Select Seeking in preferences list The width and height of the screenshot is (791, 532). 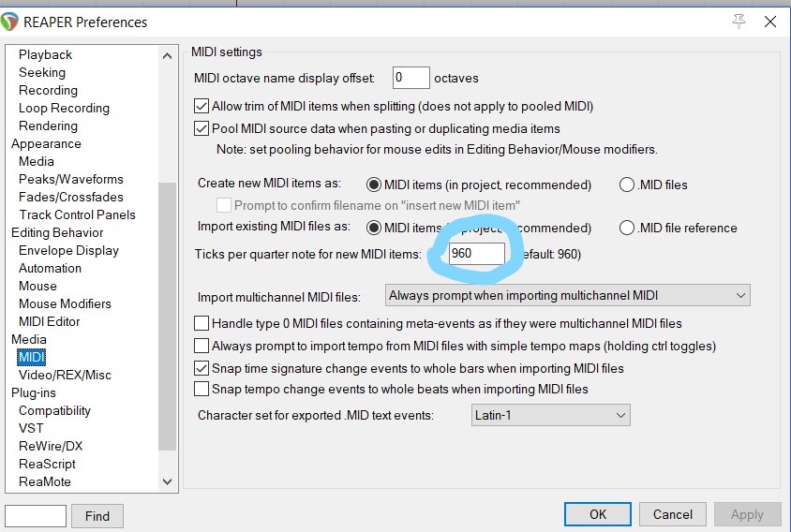coord(42,73)
